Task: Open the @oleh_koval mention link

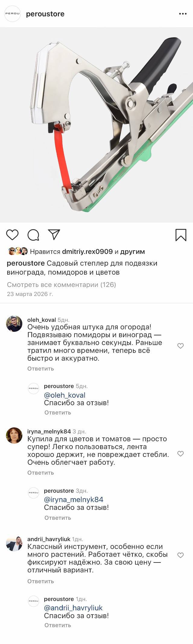Action: click(65, 395)
